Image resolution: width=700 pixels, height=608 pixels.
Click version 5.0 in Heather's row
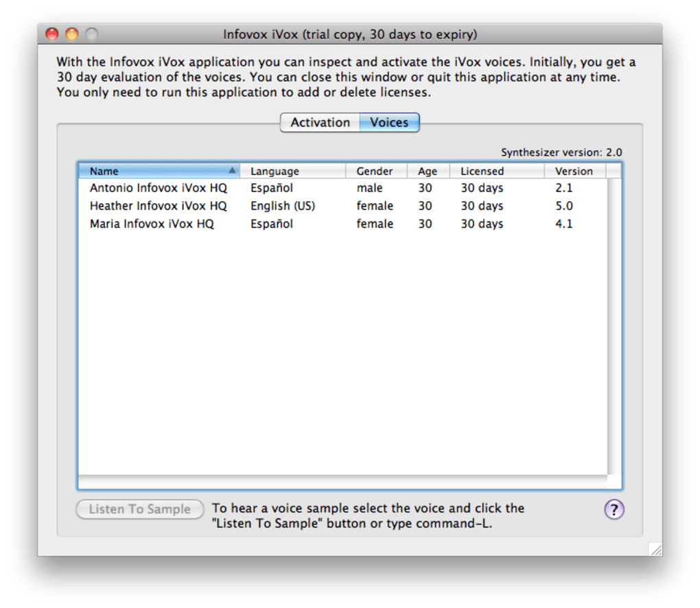[x=564, y=206]
